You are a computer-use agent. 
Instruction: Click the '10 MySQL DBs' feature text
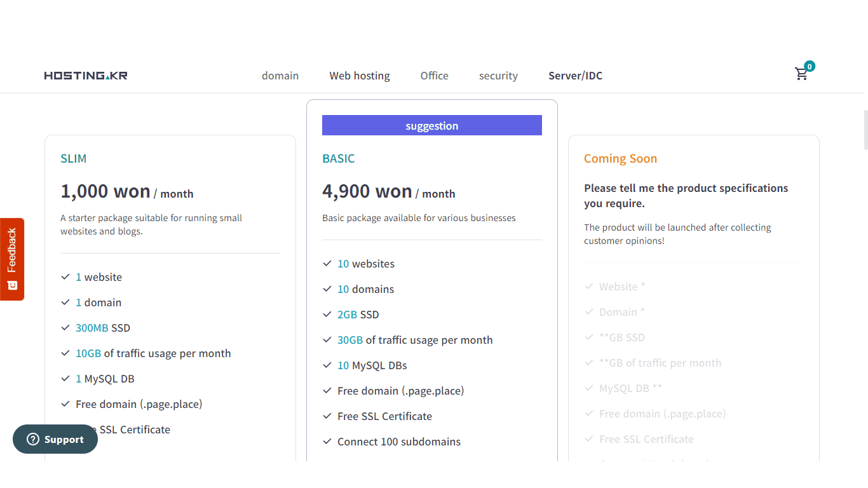click(x=372, y=365)
